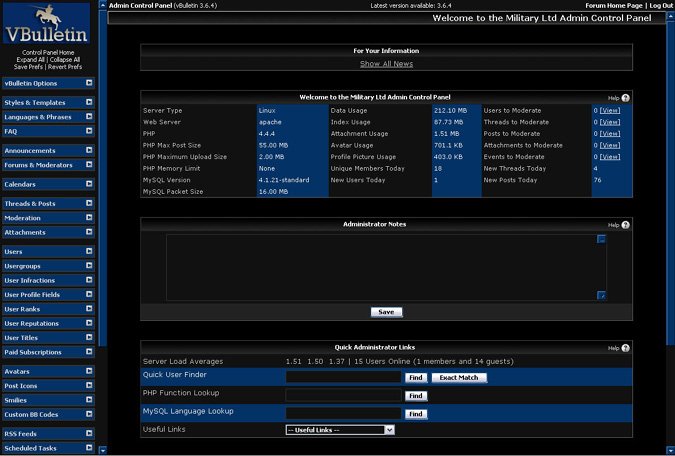The height and width of the screenshot is (456, 675).
Task: Click Expand All link
Action: 30,60
